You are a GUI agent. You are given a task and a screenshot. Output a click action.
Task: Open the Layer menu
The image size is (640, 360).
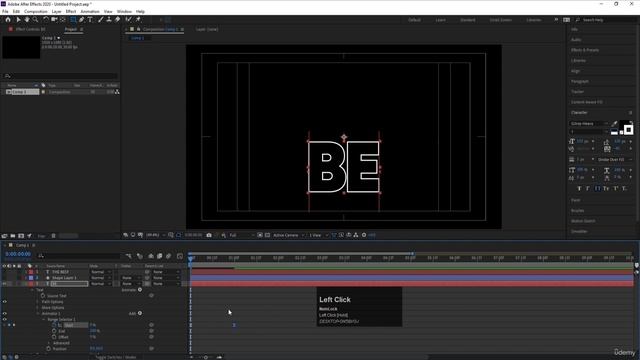pos(56,11)
